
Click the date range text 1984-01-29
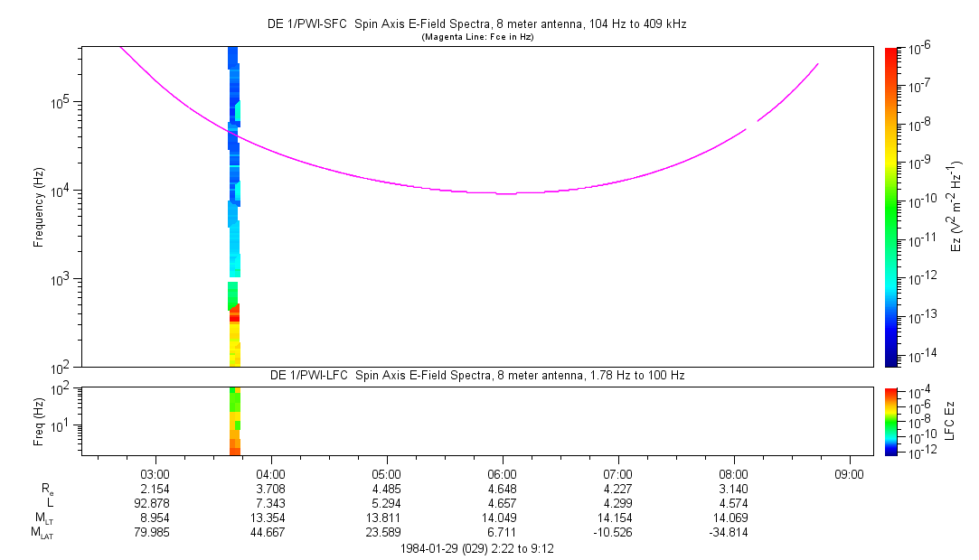coord(478,547)
